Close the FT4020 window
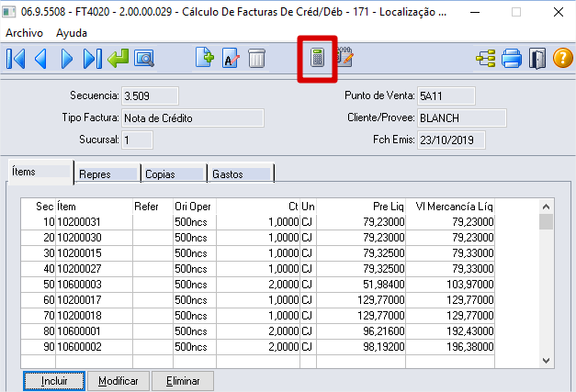Image resolution: width=576 pixels, height=392 pixels. [559, 12]
